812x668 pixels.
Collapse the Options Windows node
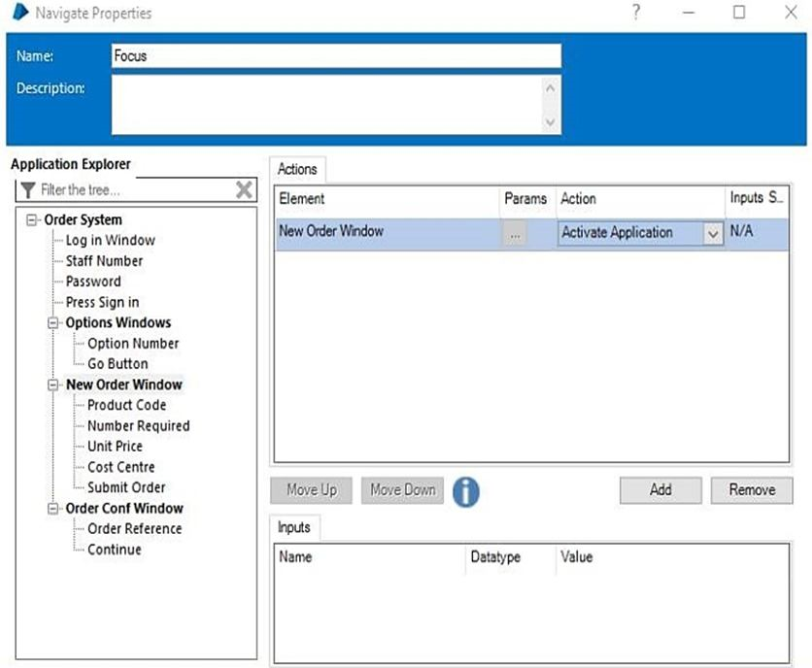[54, 323]
